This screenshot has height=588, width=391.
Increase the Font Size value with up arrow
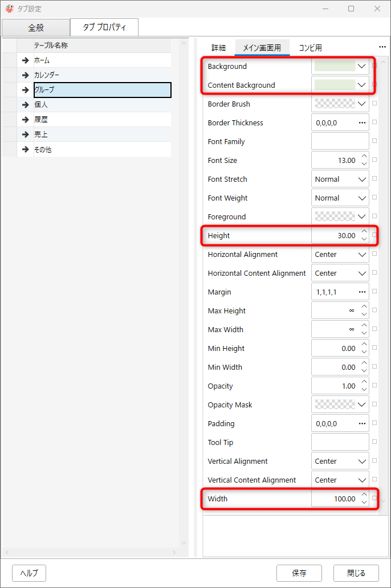[364, 156]
